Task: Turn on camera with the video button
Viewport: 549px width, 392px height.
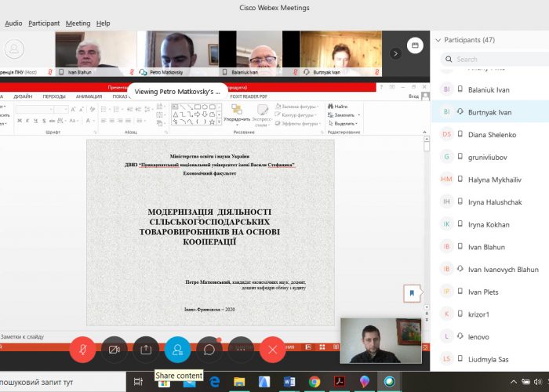Action: [115, 349]
